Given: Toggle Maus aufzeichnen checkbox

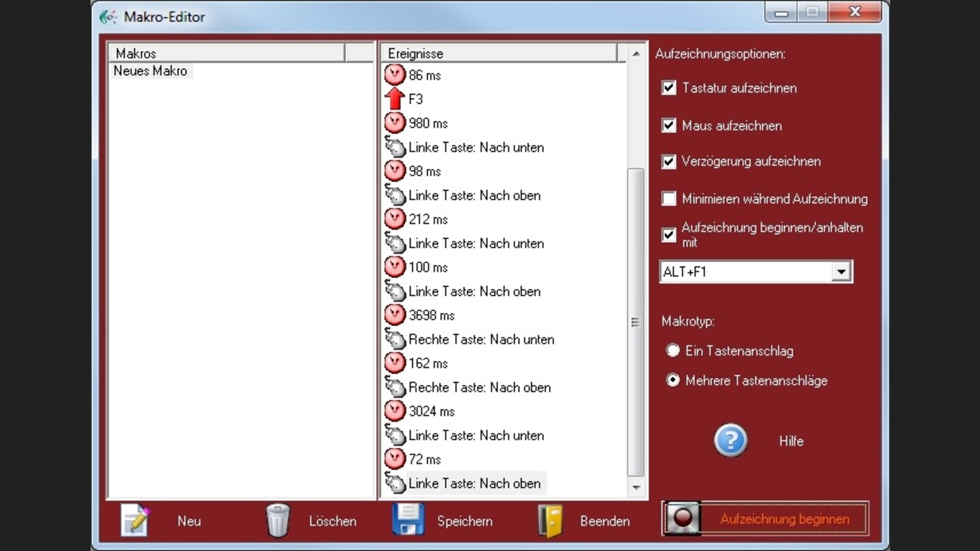Looking at the screenshot, I should coord(669,125).
